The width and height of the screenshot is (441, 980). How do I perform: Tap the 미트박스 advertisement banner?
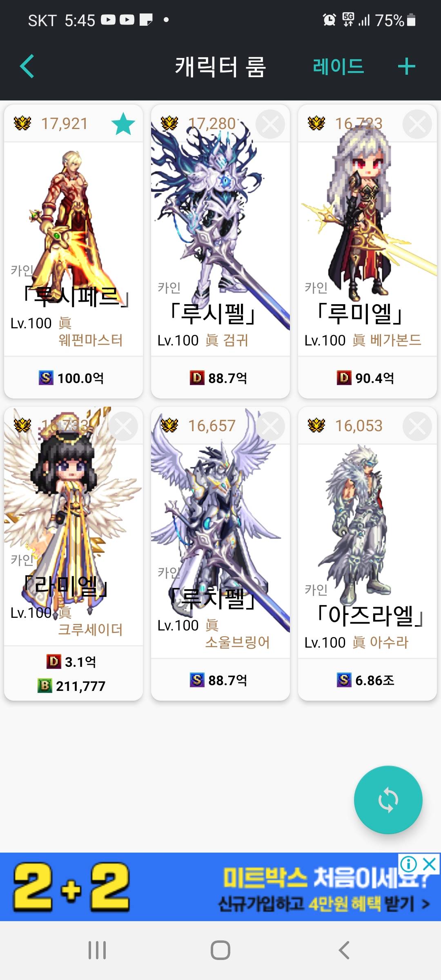click(x=220, y=887)
